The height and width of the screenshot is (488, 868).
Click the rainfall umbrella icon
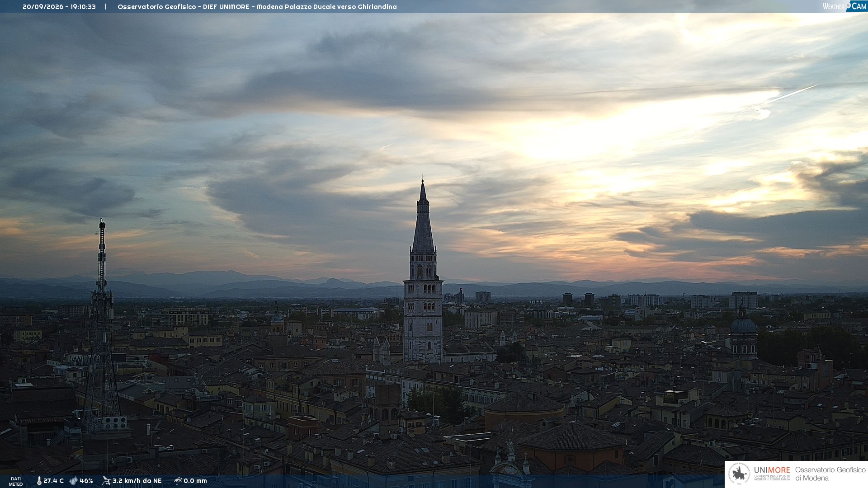point(178,481)
